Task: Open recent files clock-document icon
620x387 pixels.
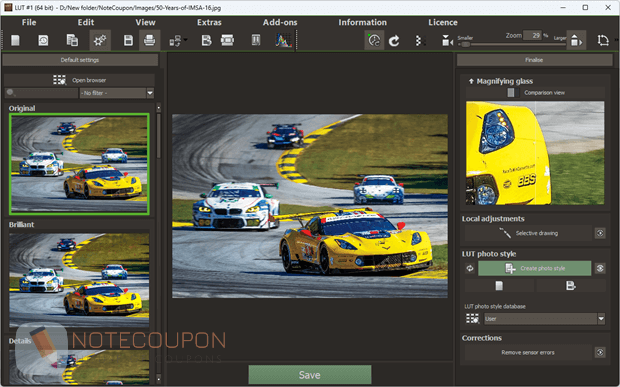Action: click(x=43, y=40)
